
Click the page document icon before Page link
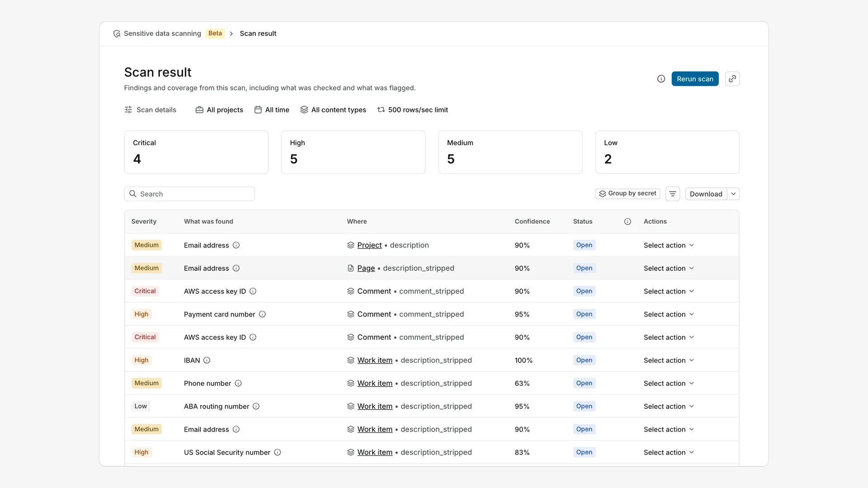tap(350, 268)
